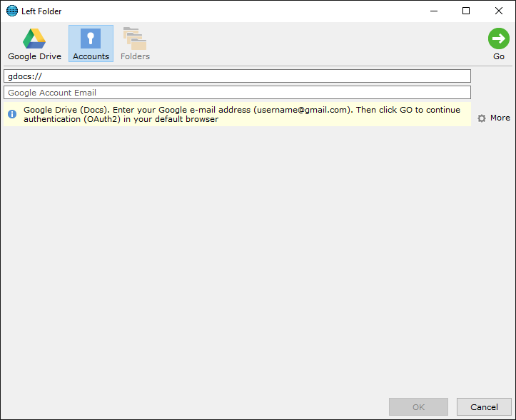Screen dimensions: 516x420
Task: Expand the More options label
Action: (500, 118)
